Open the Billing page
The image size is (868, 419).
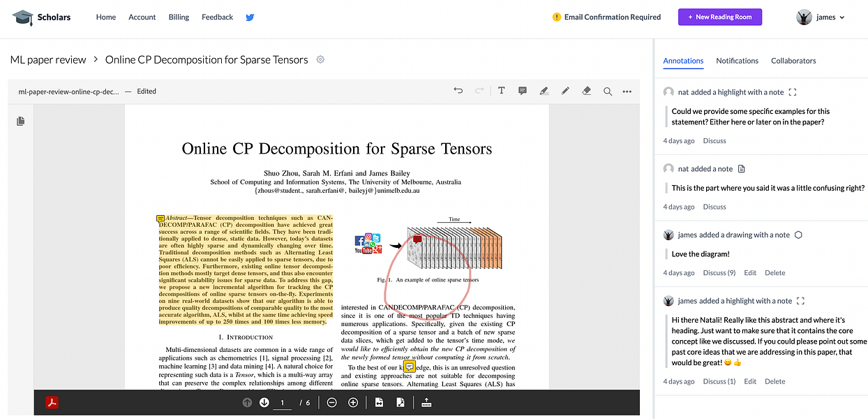pos(179,17)
